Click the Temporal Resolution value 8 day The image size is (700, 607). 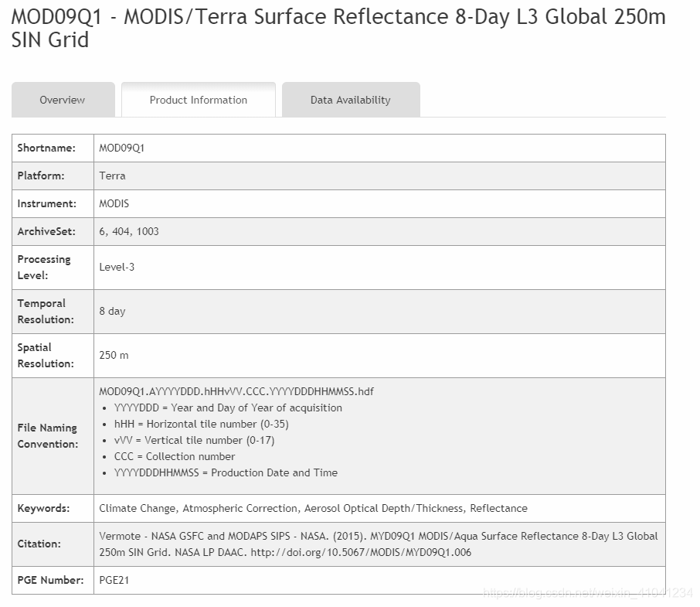112,312
